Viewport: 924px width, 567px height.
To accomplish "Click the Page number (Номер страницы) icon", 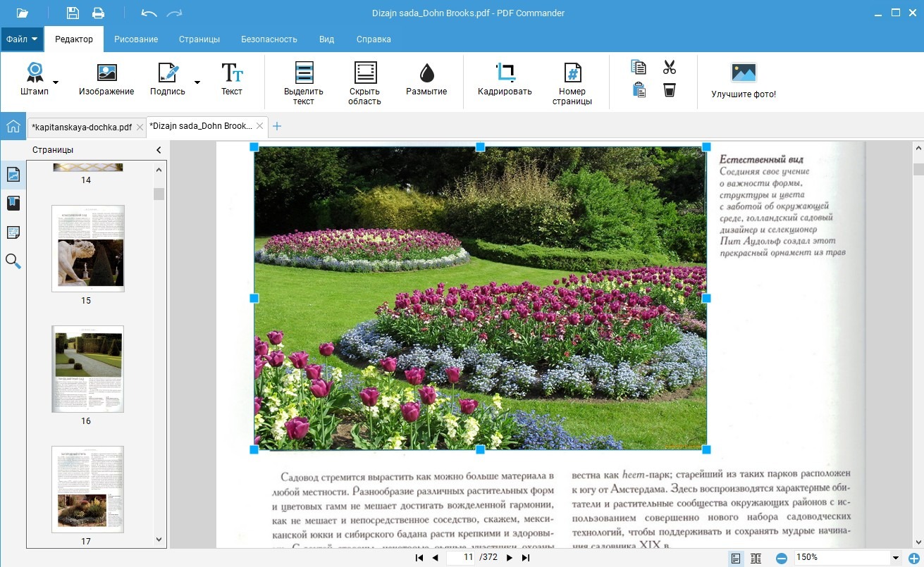I will 572,73.
